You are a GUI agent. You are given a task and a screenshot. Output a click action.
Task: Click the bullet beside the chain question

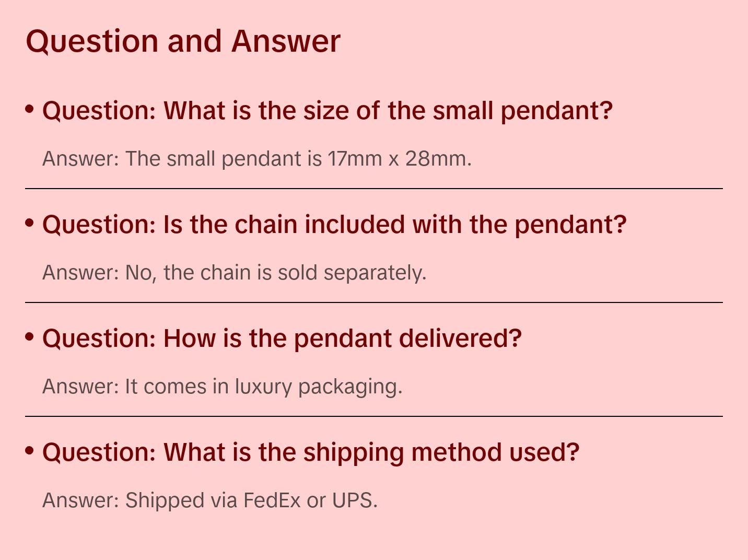click(x=30, y=223)
